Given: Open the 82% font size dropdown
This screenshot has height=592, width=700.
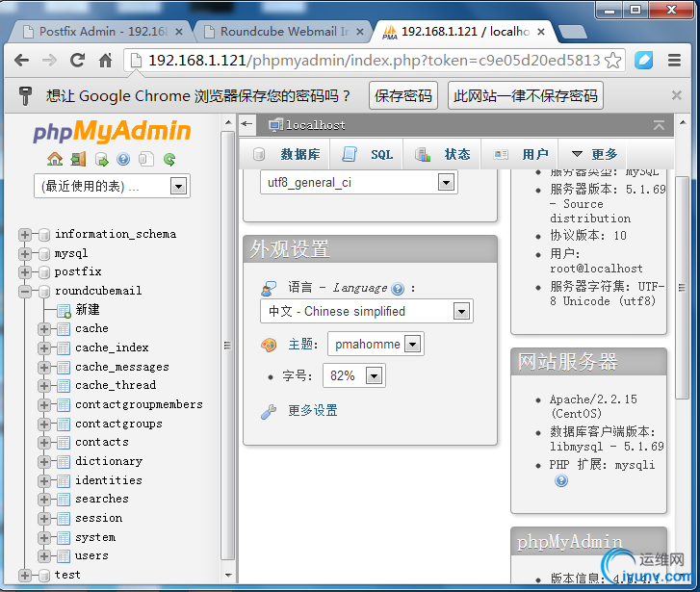Looking at the screenshot, I should tap(354, 375).
